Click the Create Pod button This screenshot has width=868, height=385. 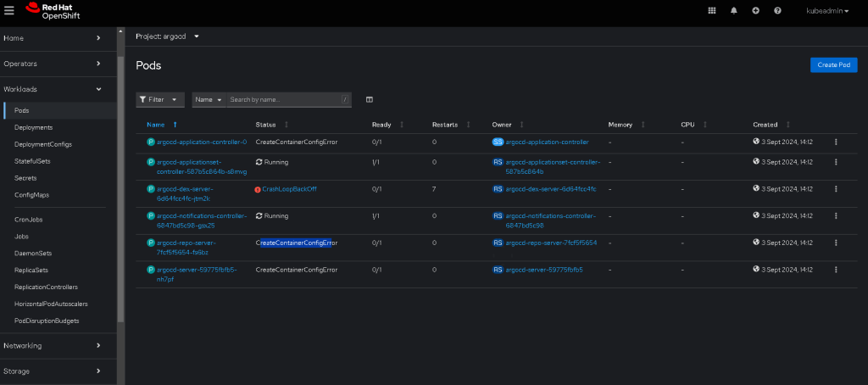[x=834, y=64]
